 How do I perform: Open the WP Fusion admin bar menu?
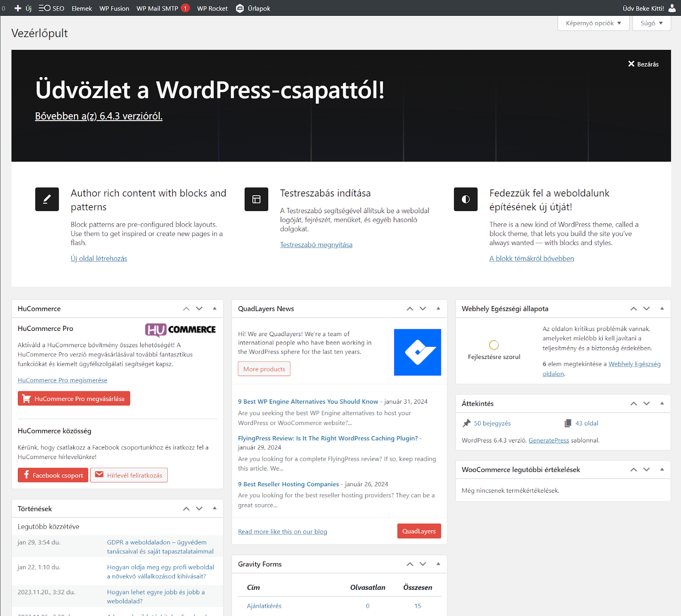pos(114,8)
